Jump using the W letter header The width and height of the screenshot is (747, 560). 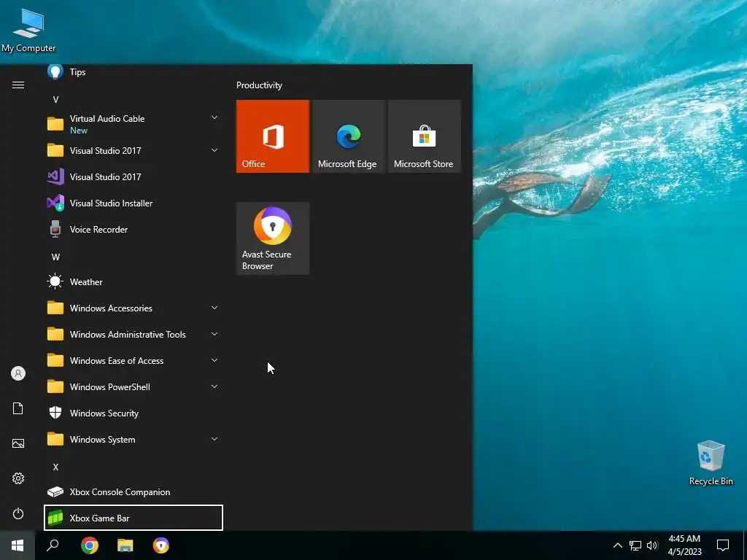pyautogui.click(x=55, y=257)
